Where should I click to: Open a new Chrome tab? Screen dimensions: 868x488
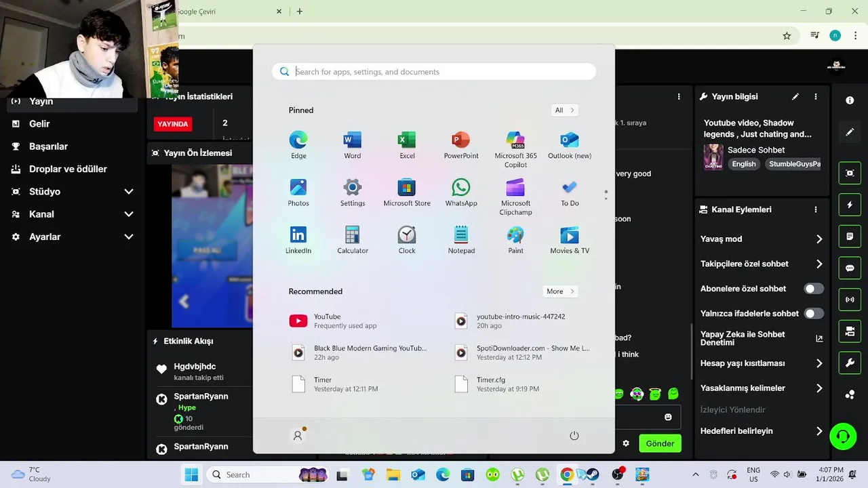pos(300,12)
